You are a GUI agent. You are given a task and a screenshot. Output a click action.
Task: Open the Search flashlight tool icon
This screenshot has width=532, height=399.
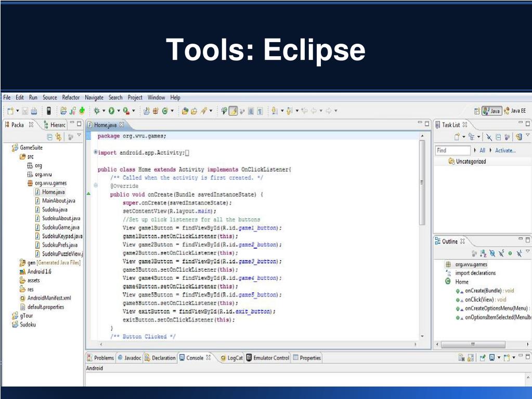pos(204,111)
